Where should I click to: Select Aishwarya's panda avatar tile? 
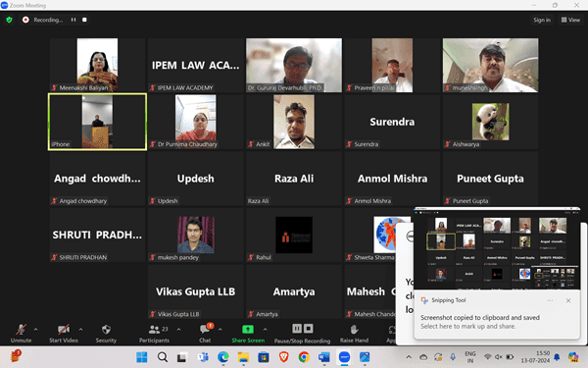(491, 122)
